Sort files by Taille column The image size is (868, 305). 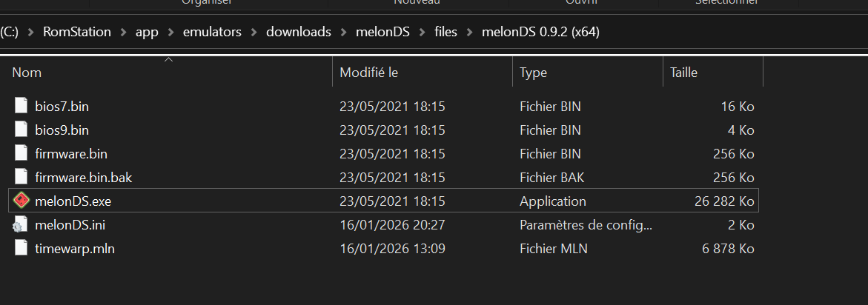tap(683, 73)
